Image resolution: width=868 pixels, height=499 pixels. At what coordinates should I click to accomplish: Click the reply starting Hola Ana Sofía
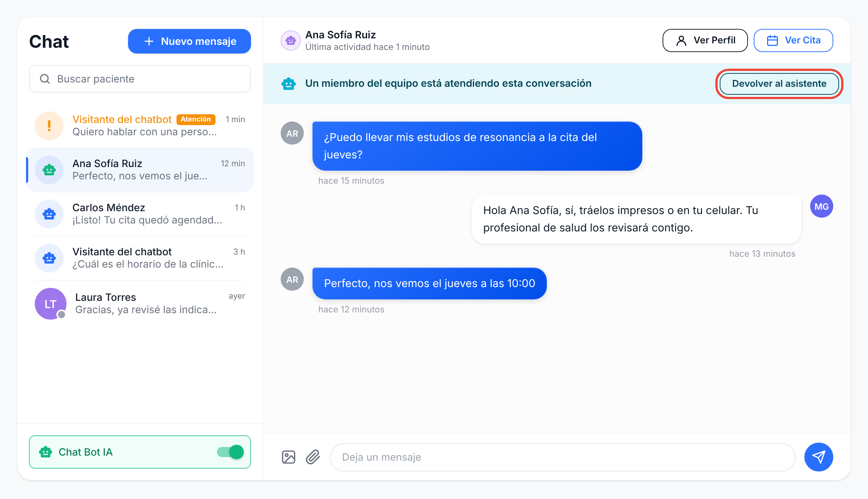tap(636, 219)
